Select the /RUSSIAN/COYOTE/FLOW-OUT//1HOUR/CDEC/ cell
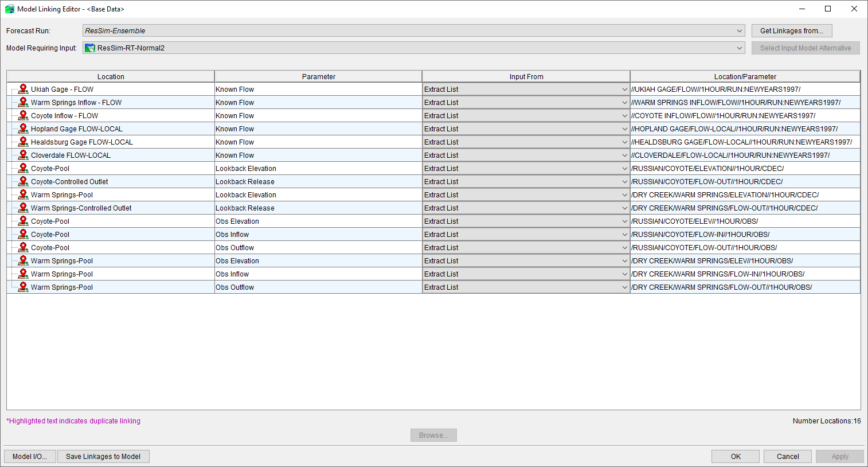 click(745, 181)
